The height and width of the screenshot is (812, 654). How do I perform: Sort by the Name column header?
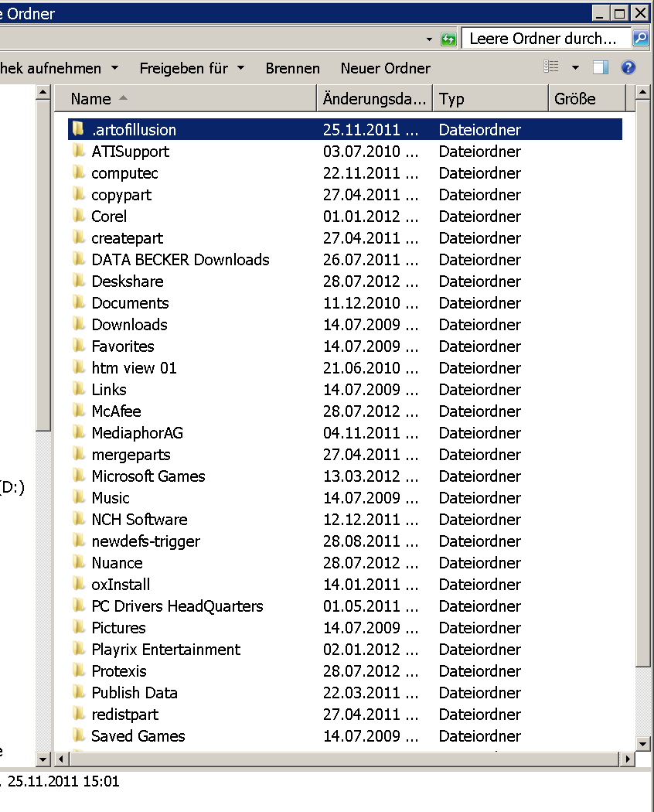(186, 98)
